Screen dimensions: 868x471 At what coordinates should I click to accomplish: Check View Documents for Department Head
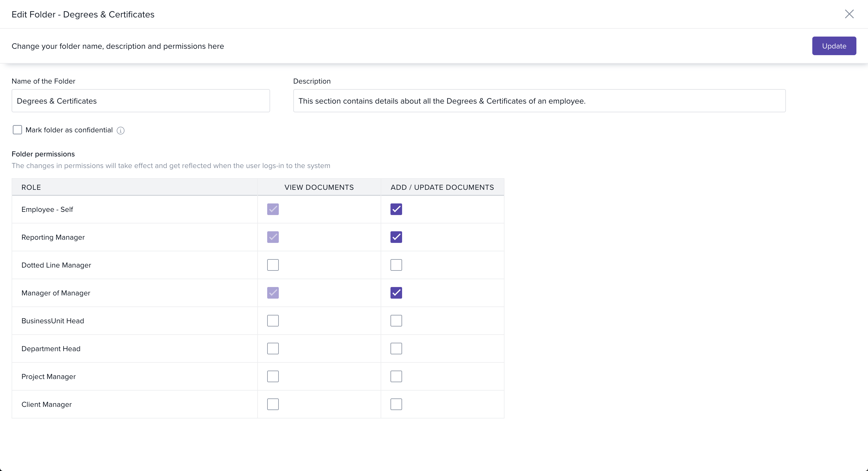tap(273, 349)
